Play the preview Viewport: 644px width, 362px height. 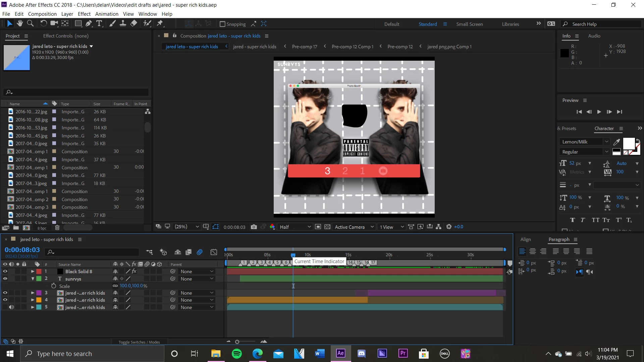click(599, 112)
